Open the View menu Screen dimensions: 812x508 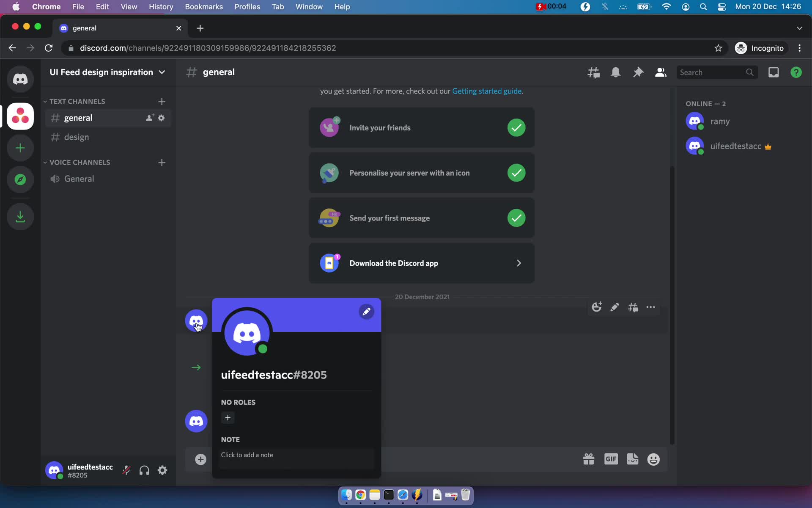click(129, 7)
